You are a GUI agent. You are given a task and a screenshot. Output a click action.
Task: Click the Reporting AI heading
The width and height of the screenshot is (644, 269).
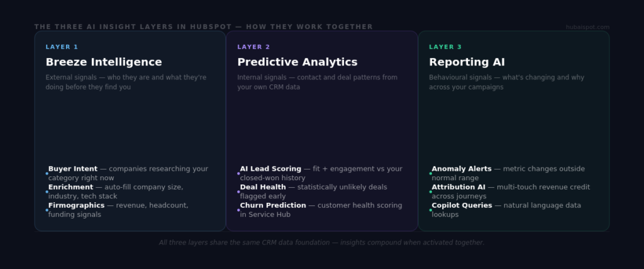pyautogui.click(x=467, y=62)
